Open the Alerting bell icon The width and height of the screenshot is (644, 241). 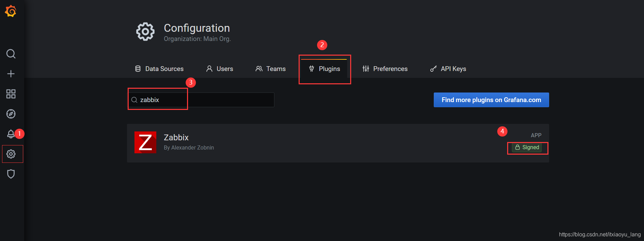(11, 134)
